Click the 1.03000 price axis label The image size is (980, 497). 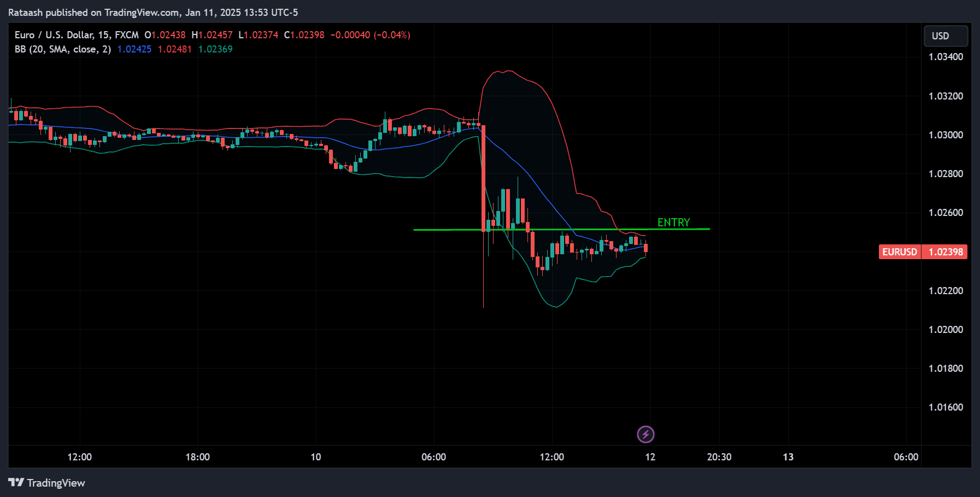coord(946,135)
